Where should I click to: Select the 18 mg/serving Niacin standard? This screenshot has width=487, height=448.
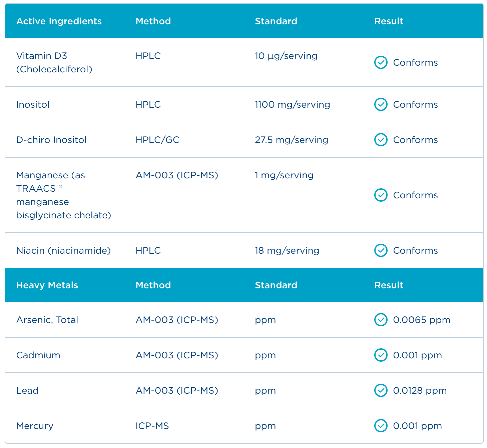(x=287, y=250)
